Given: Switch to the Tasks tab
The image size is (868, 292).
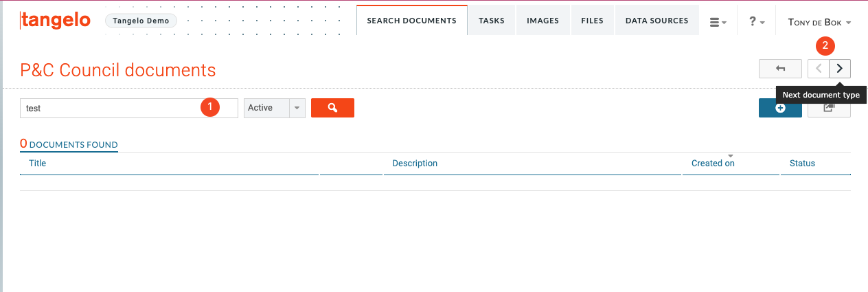Looking at the screenshot, I should pos(492,21).
